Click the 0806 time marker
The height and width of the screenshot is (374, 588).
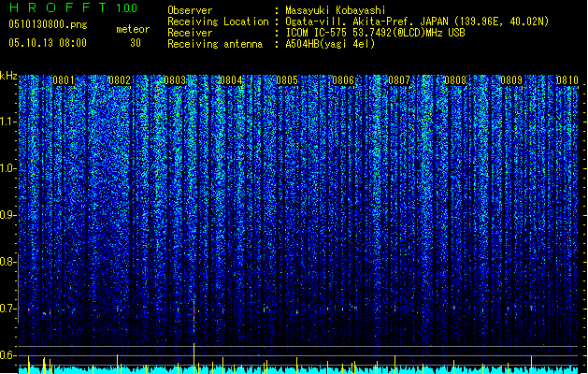343,80
